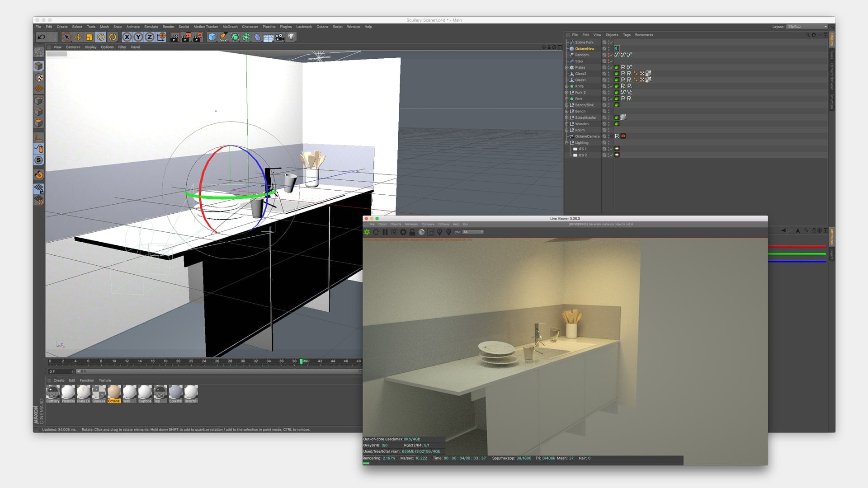The height and width of the screenshot is (488, 868).
Task: Click Octane camera tag on OctaneCamera row
Action: point(623,136)
